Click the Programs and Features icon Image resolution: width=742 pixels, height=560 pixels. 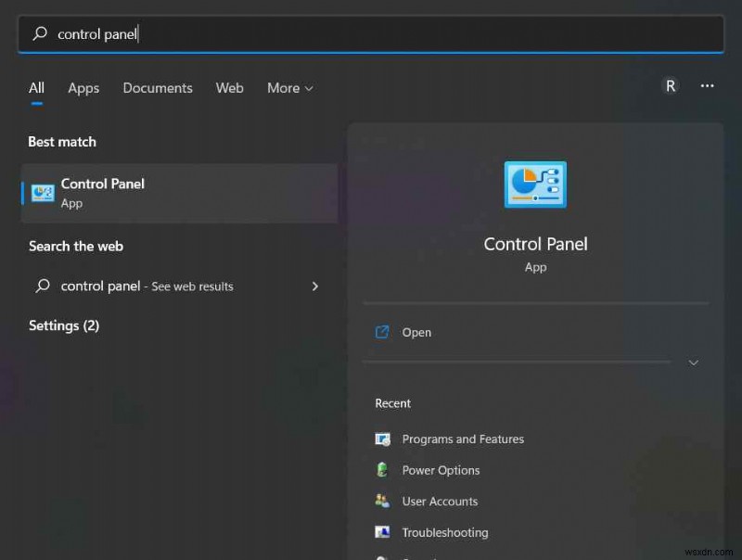pyautogui.click(x=382, y=439)
